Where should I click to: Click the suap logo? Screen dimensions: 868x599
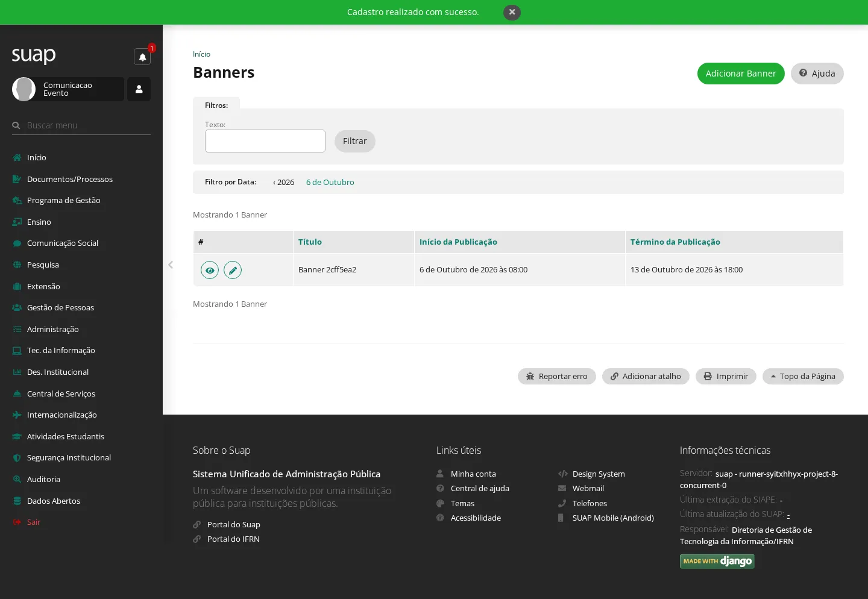(x=34, y=55)
